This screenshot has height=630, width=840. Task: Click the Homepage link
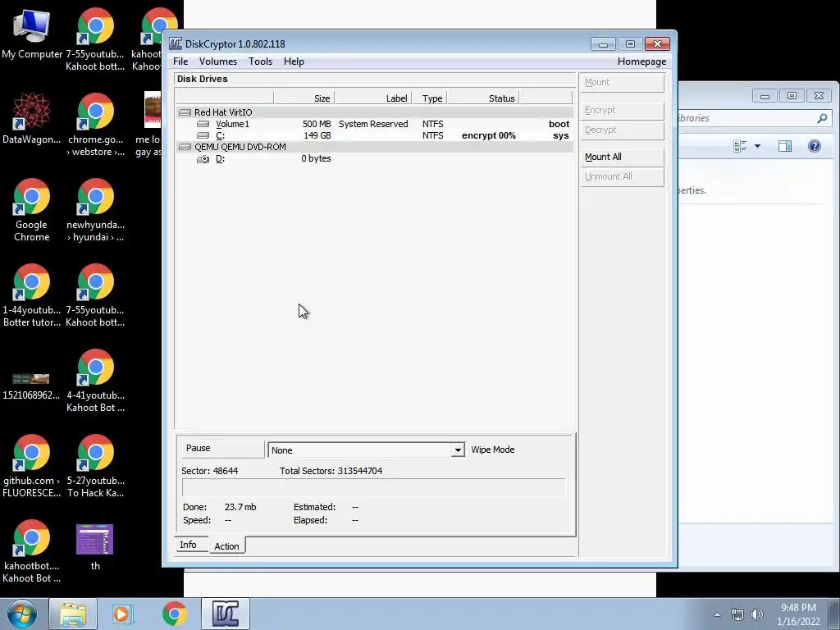(641, 62)
